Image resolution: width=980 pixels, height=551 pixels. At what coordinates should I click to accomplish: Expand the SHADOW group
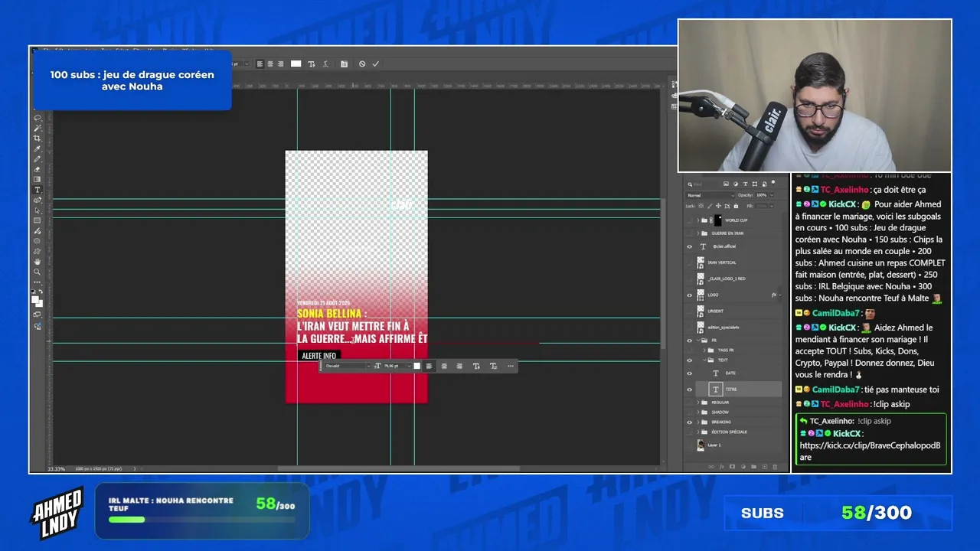[x=697, y=412]
